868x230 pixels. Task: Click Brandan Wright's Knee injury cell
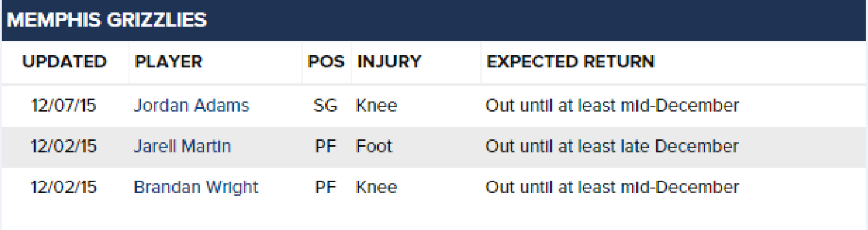(376, 188)
